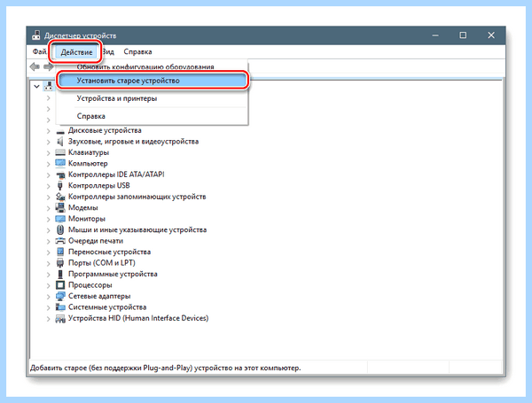Select Мыши и иные указывающие устройства
532x403 pixels.
tap(137, 229)
